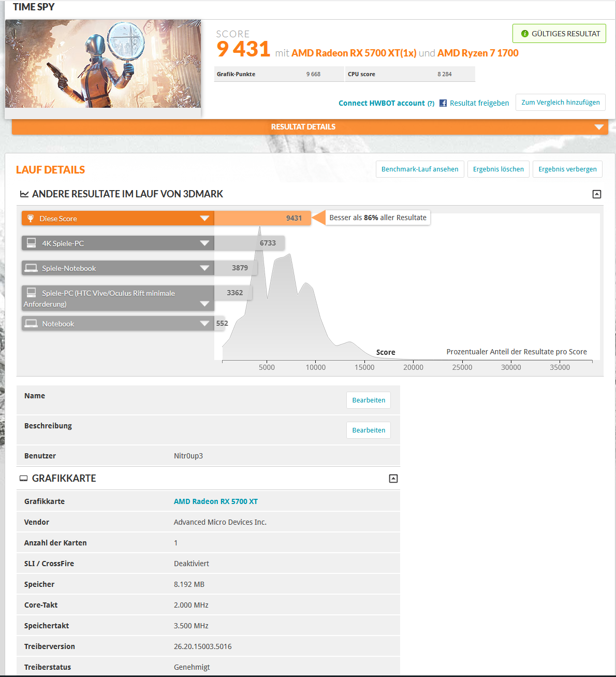The width and height of the screenshot is (616, 677).
Task: Click Zum Vergleich hinzufügen button
Action: pos(561,103)
